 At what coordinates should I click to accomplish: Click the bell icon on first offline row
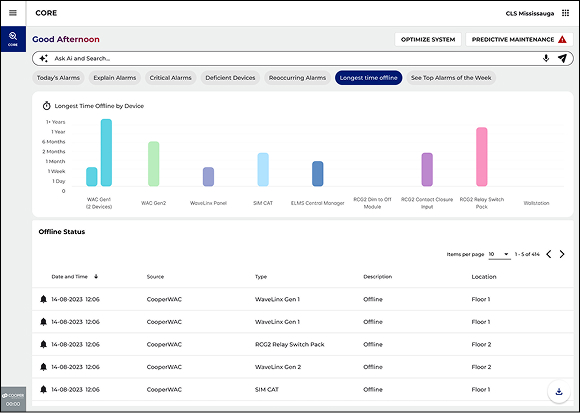click(x=43, y=299)
